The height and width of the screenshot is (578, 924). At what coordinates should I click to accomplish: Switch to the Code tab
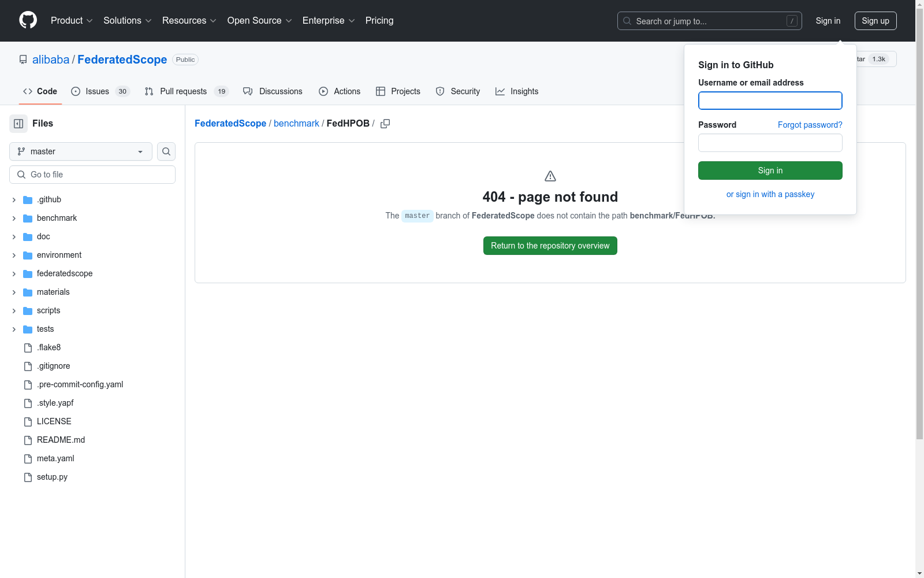pyautogui.click(x=40, y=91)
